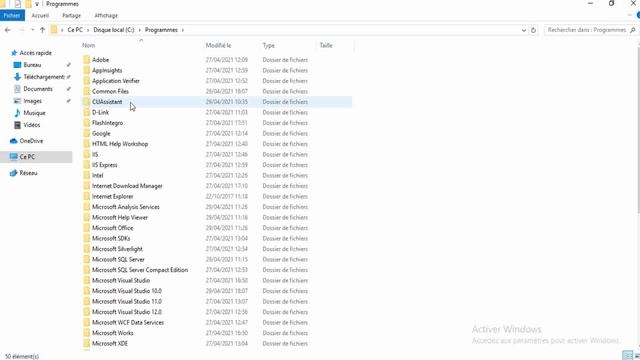
Task: Select the Microsoft SQL Server folder icon
Action: 87,260
